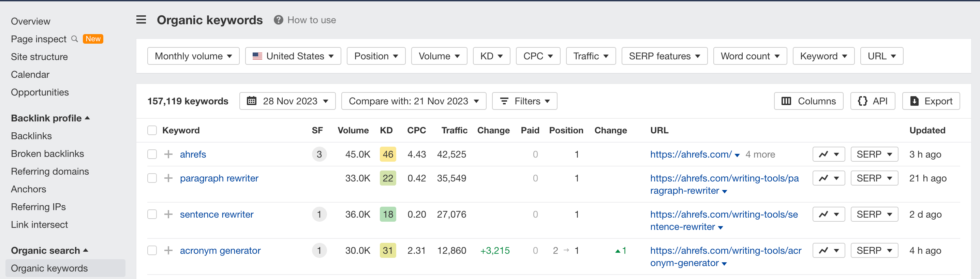Sort table by Volume column header

click(353, 131)
